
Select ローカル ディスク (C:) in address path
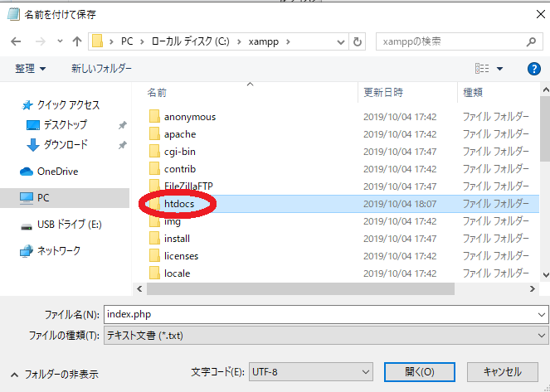tap(191, 41)
